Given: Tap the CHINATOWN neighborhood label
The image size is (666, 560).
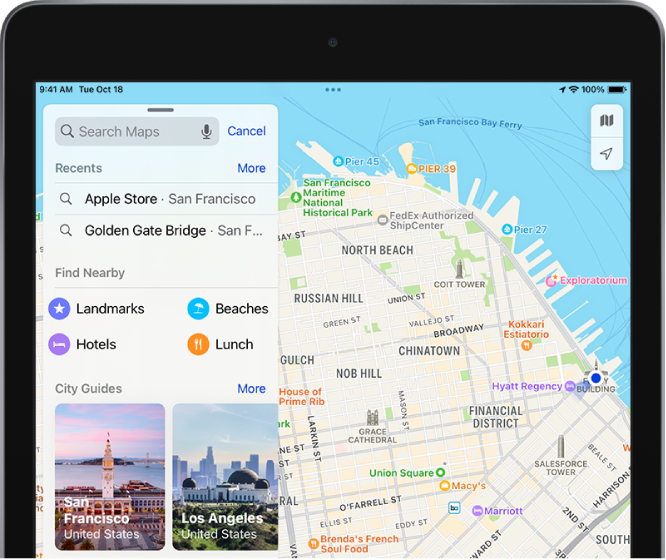Looking at the screenshot, I should pos(429,351).
